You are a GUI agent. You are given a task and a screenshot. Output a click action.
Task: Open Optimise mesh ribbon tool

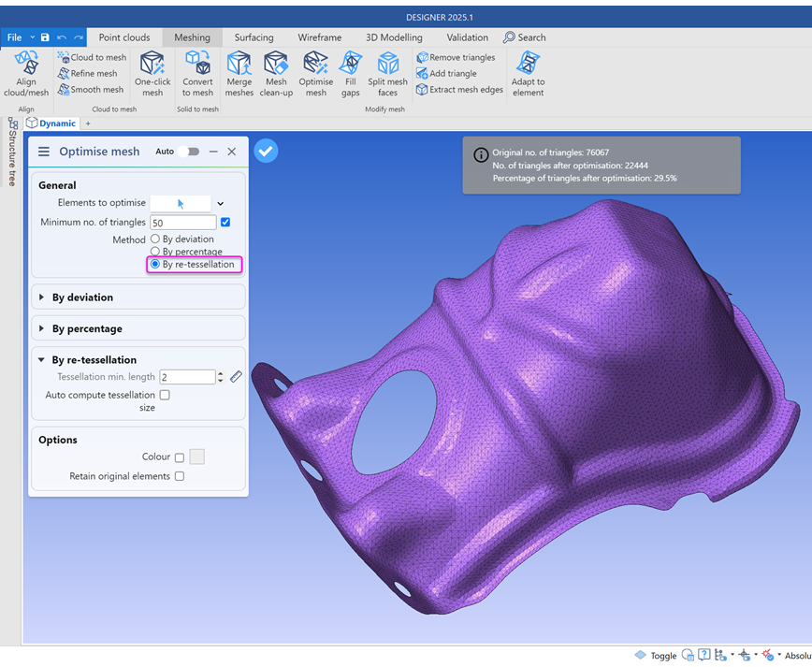[x=315, y=74]
